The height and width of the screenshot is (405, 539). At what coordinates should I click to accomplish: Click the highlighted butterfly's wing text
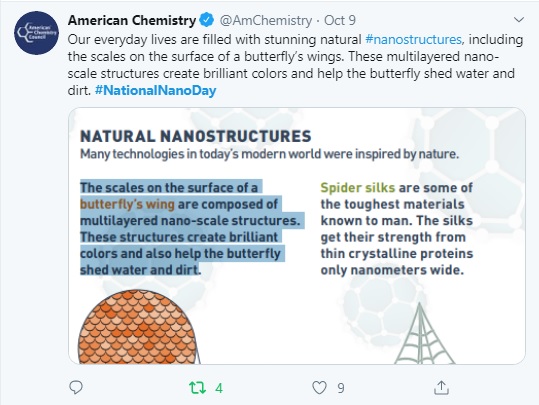point(127,204)
